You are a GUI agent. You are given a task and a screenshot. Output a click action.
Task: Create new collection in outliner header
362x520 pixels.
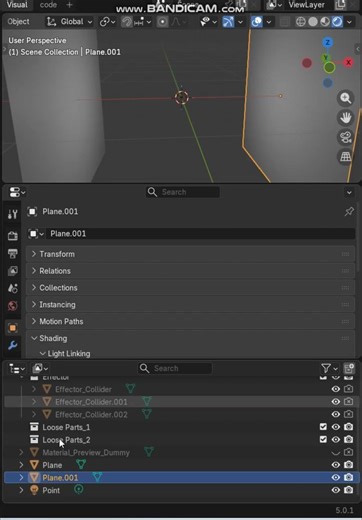pos(349,368)
